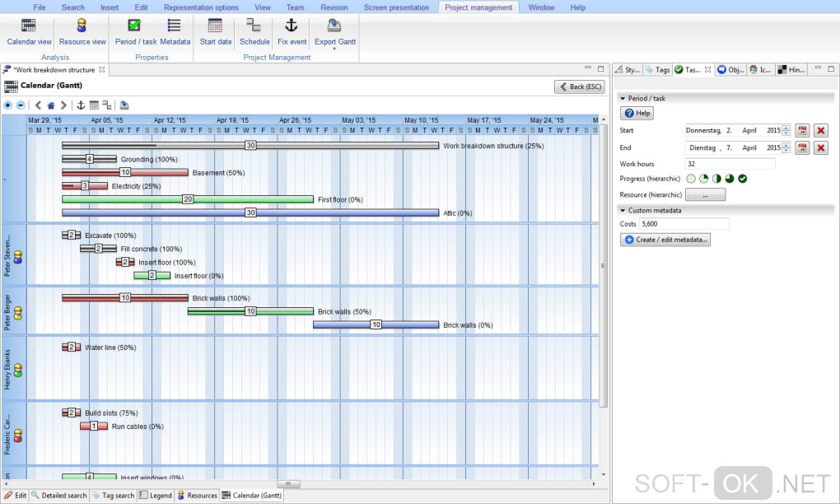The image size is (840, 504).
Task: Open calendar picker for Start date
Action: 802,130
